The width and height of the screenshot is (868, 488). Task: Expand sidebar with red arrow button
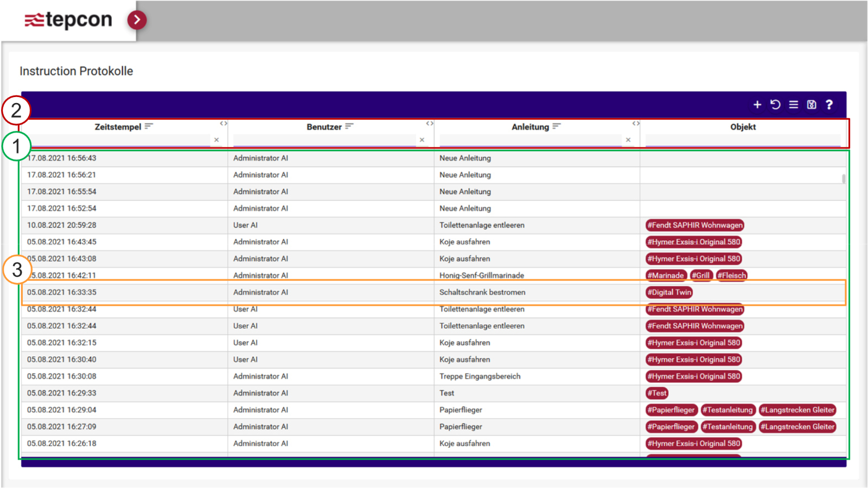(x=137, y=20)
